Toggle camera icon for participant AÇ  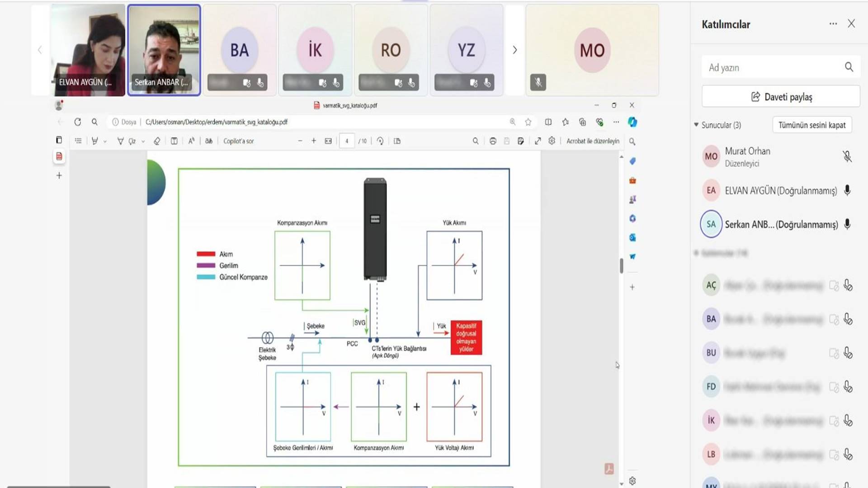tap(834, 286)
